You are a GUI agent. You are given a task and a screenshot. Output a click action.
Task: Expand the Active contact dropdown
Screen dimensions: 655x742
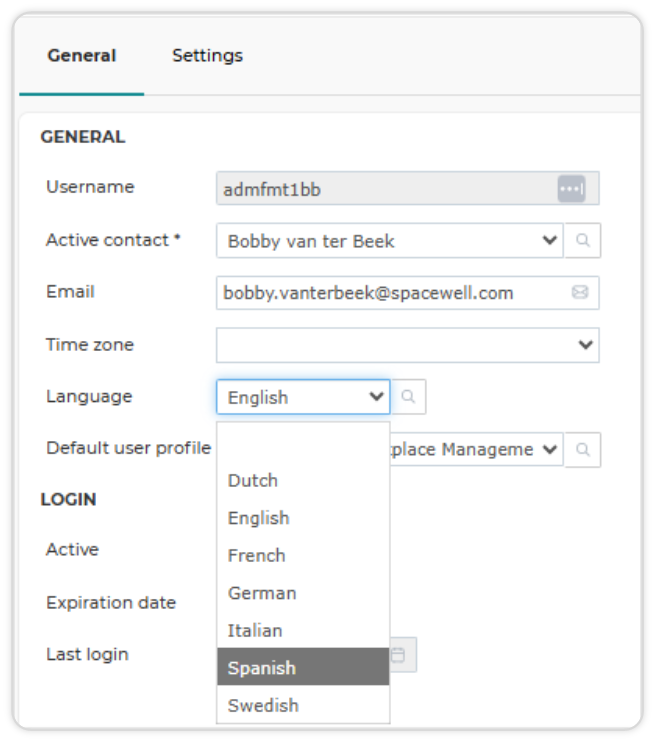click(x=549, y=240)
